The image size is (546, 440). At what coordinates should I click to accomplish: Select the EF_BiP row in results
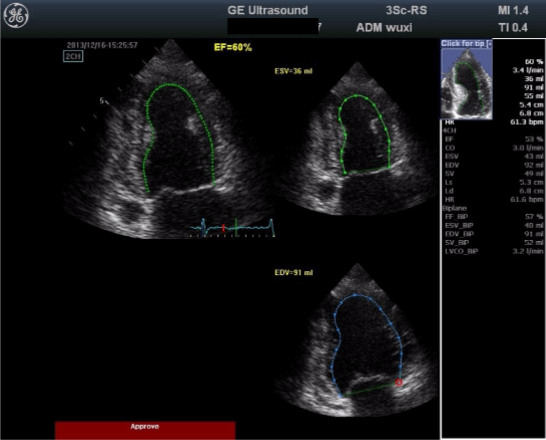(493, 217)
